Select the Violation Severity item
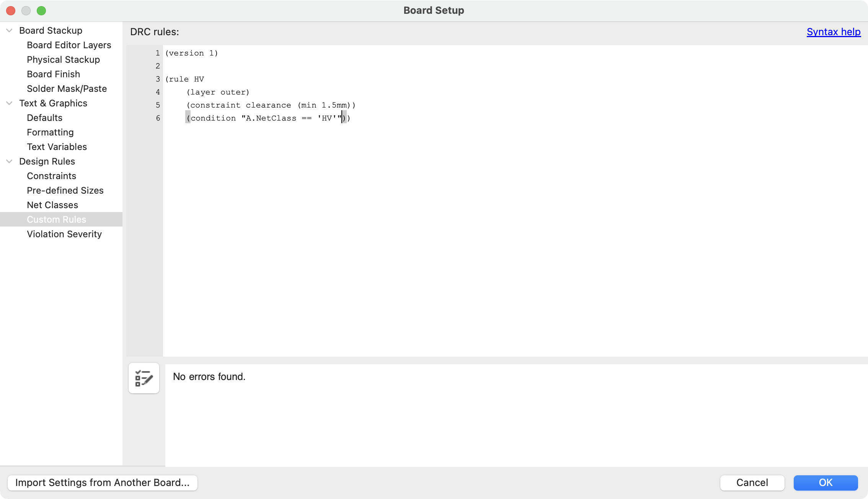This screenshot has width=868, height=499. tap(64, 234)
